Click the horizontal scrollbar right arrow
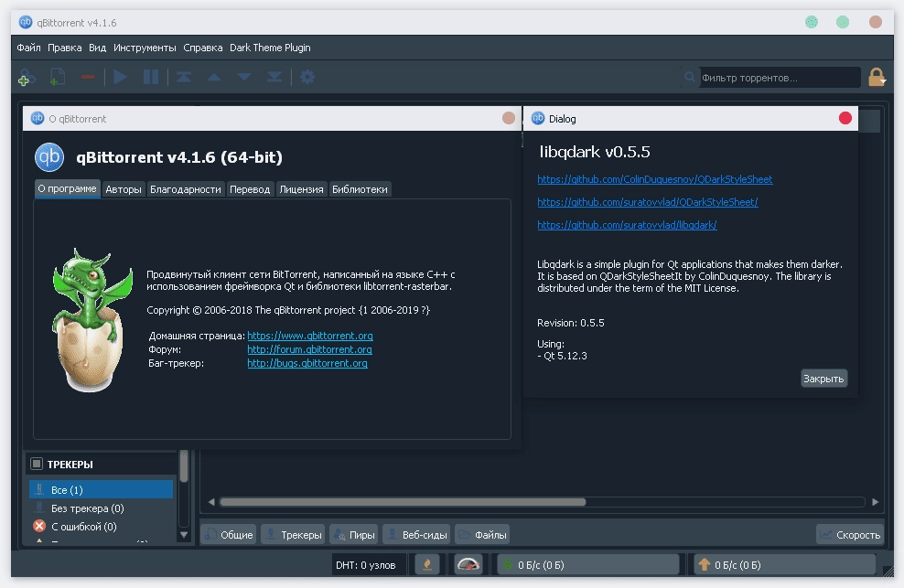Screen dimensions: 904x588 point(875,501)
